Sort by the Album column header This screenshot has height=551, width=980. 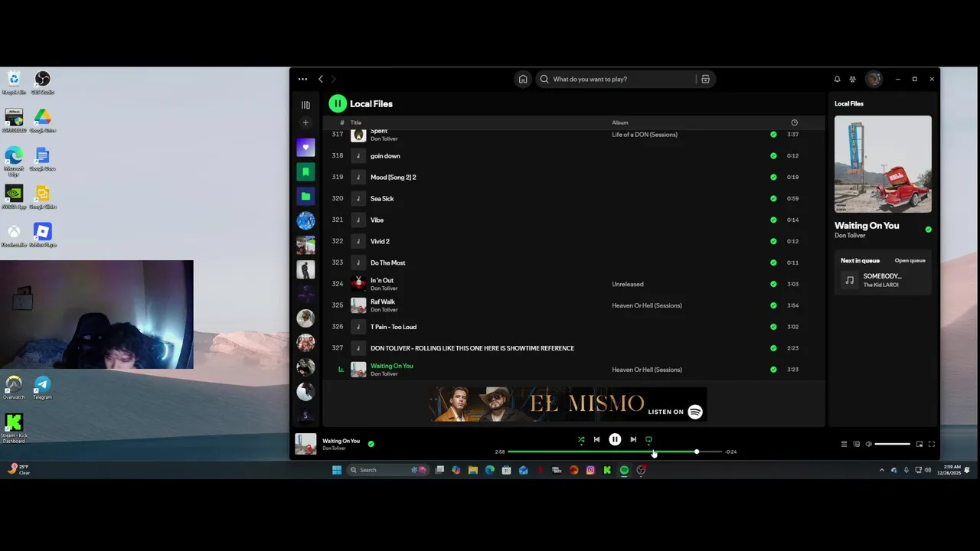coord(620,122)
